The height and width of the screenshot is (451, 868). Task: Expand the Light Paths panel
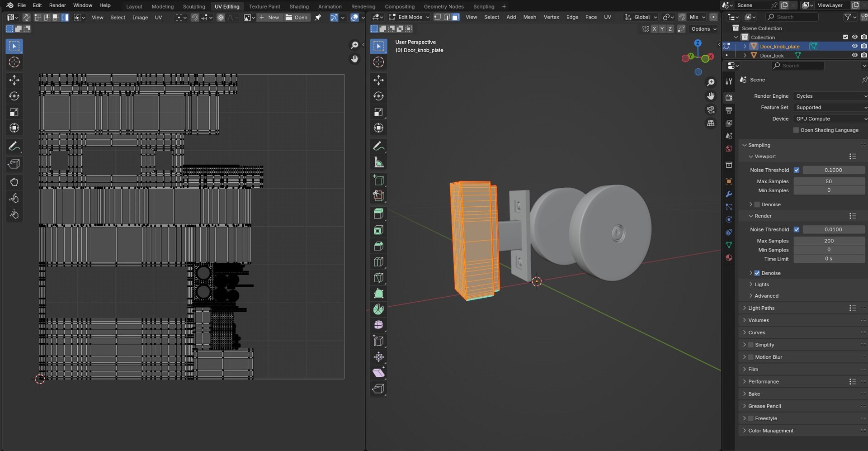[x=761, y=308]
